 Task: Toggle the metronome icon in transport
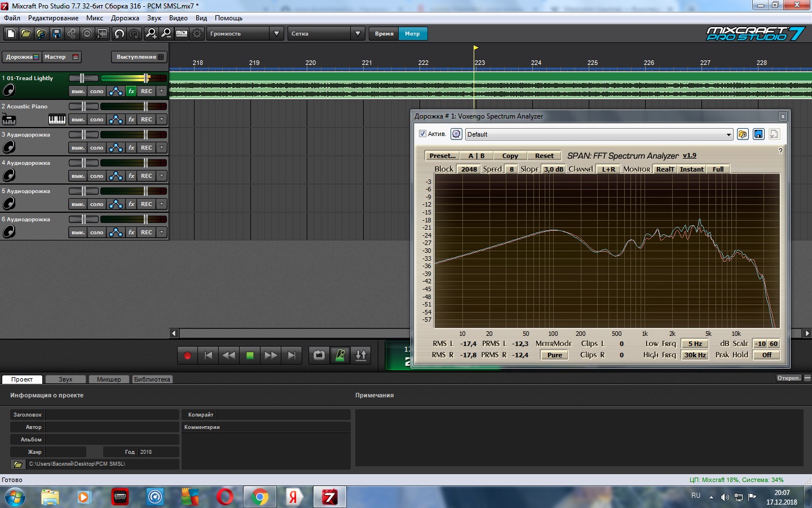click(x=340, y=355)
